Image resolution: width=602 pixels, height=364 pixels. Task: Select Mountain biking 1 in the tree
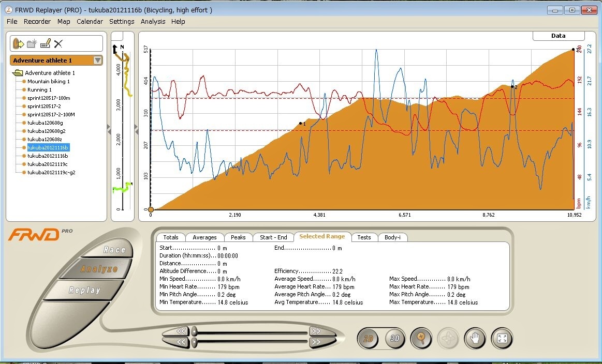click(x=49, y=81)
